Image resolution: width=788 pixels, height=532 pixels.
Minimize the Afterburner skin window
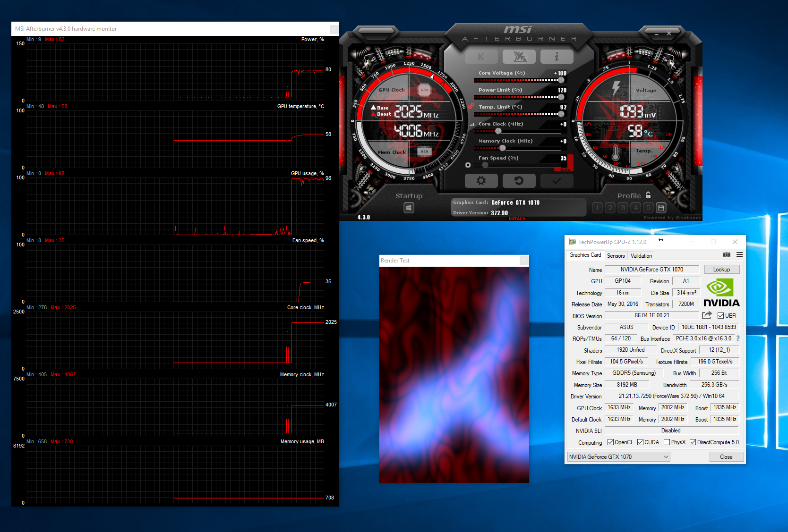point(656,34)
